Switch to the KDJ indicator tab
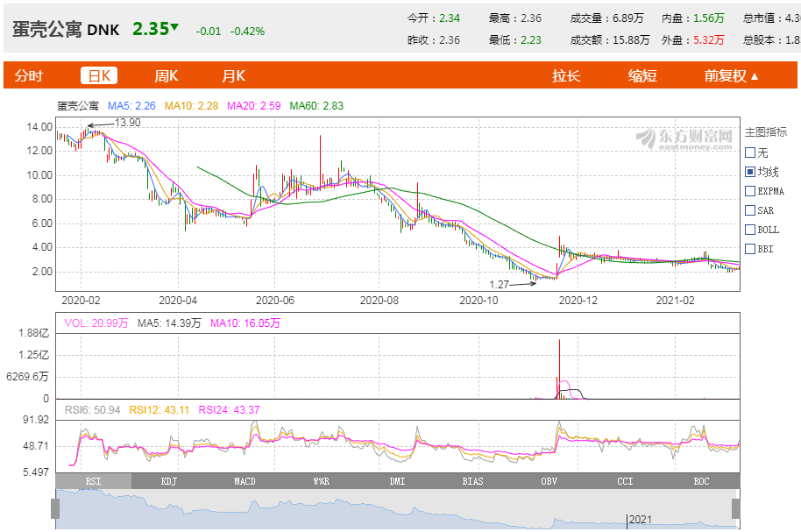This screenshot has width=801, height=532. 169,481
